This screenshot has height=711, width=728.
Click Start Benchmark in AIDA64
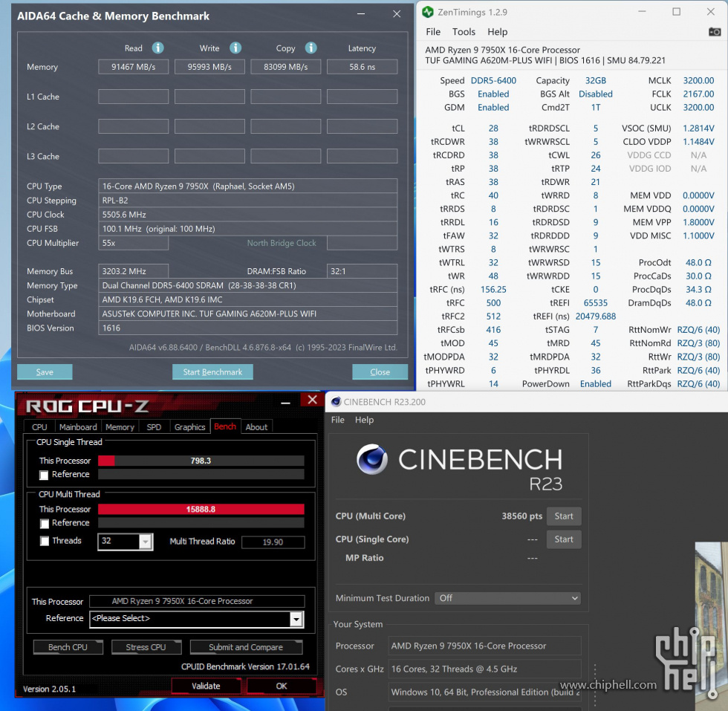tap(212, 372)
